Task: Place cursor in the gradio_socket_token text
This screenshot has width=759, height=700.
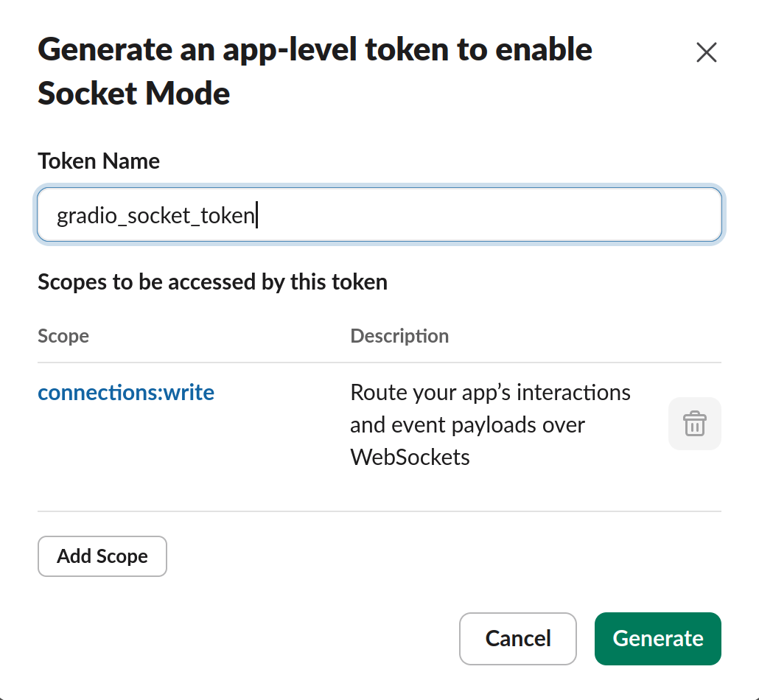Action: coord(156,215)
